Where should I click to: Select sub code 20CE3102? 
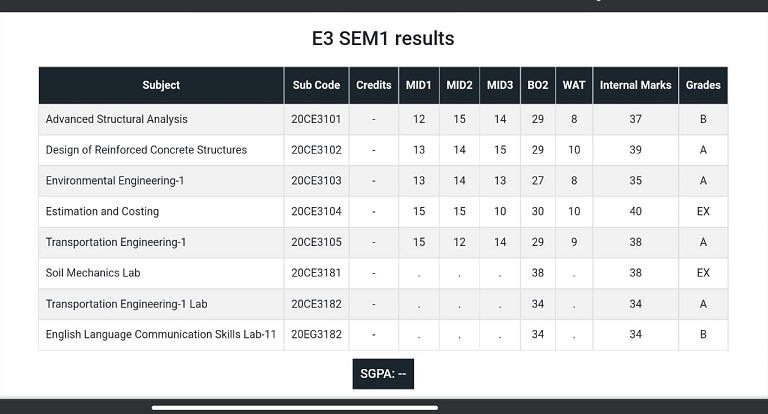click(316, 150)
